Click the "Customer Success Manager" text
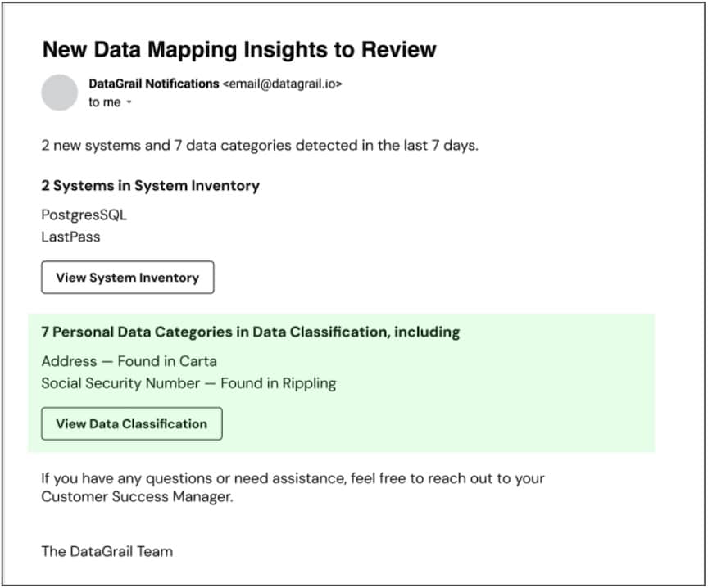 (x=137, y=497)
